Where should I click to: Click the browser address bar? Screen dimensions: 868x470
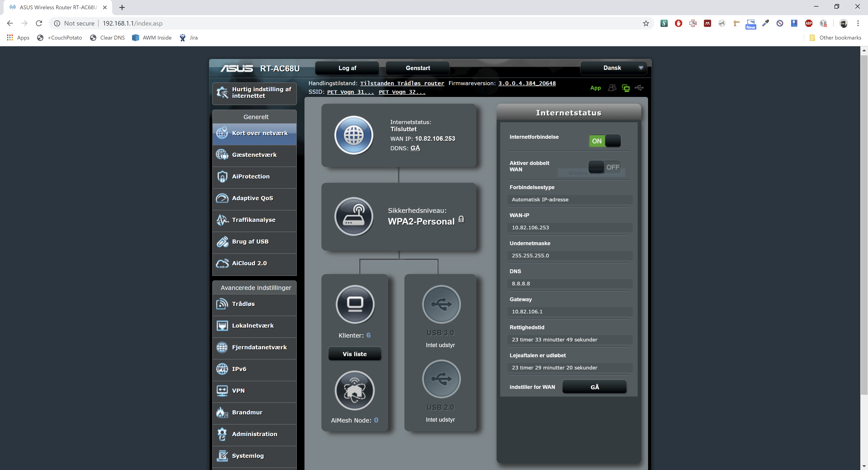pyautogui.click(x=337, y=23)
